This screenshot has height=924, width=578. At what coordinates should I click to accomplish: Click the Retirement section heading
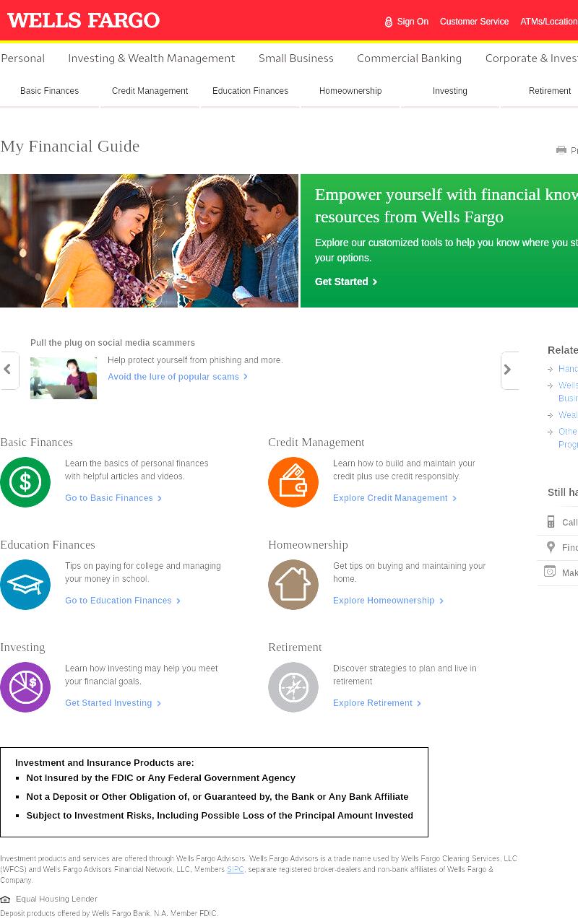[295, 648]
